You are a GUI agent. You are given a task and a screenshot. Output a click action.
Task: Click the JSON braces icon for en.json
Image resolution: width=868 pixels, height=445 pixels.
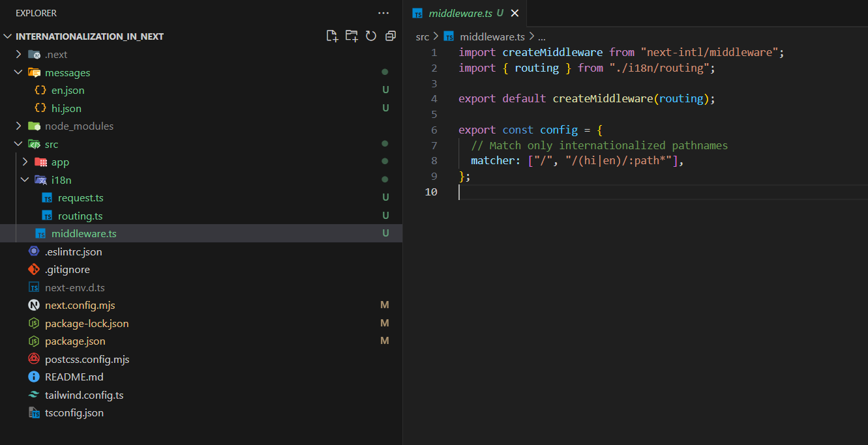[40, 91]
